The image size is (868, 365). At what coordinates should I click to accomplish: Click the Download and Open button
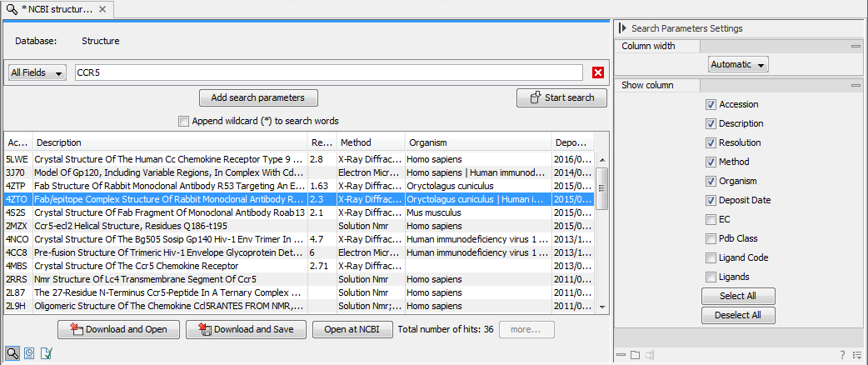tap(117, 329)
